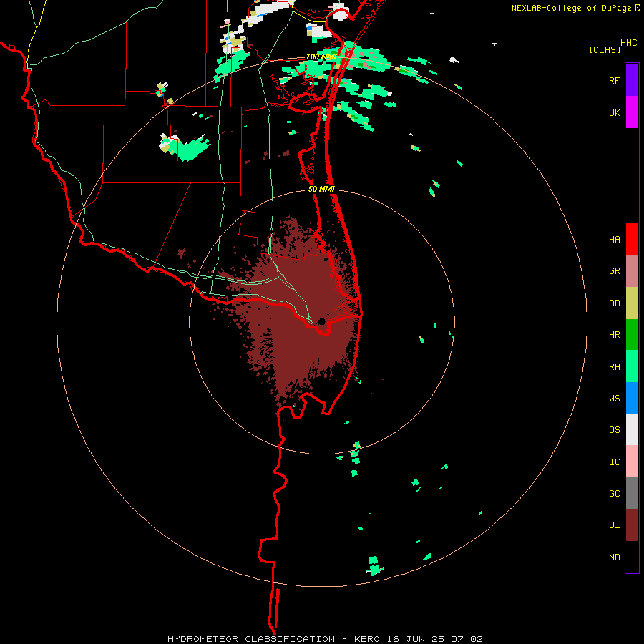Click the blue WS legend swatch
This screenshot has height=644, width=644.
(x=632, y=398)
